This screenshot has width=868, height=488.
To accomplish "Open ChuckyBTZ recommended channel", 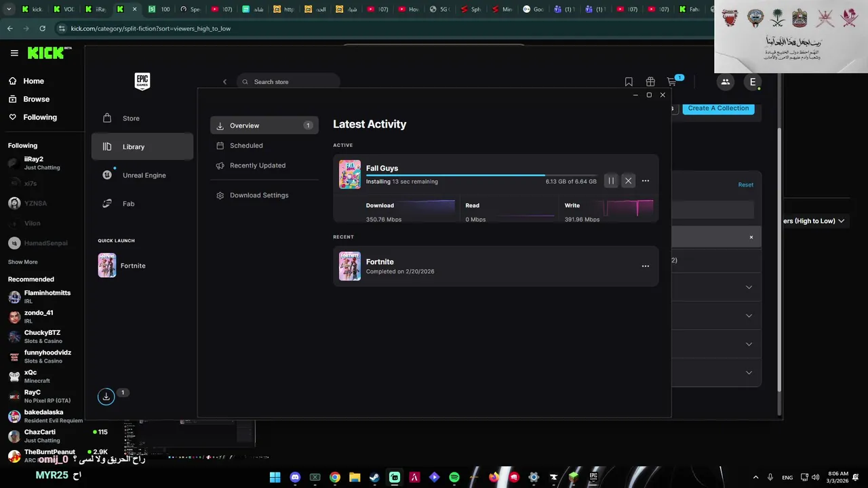I will pyautogui.click(x=42, y=337).
